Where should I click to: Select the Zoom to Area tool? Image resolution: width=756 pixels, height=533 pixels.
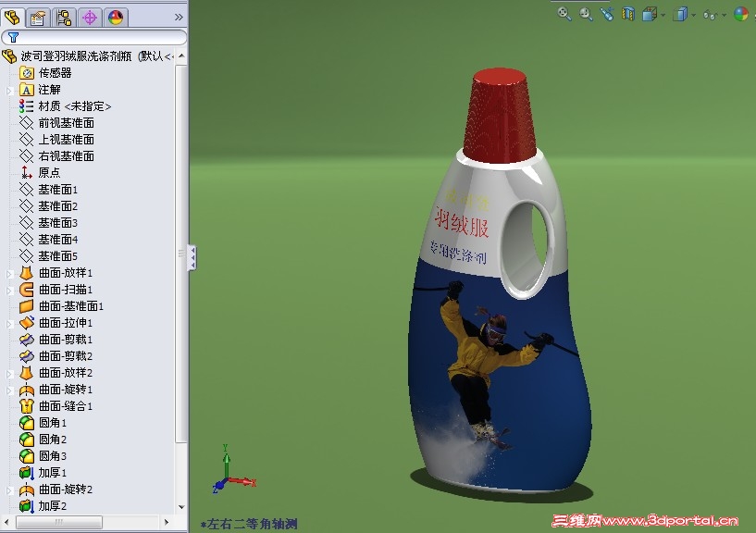(586, 14)
